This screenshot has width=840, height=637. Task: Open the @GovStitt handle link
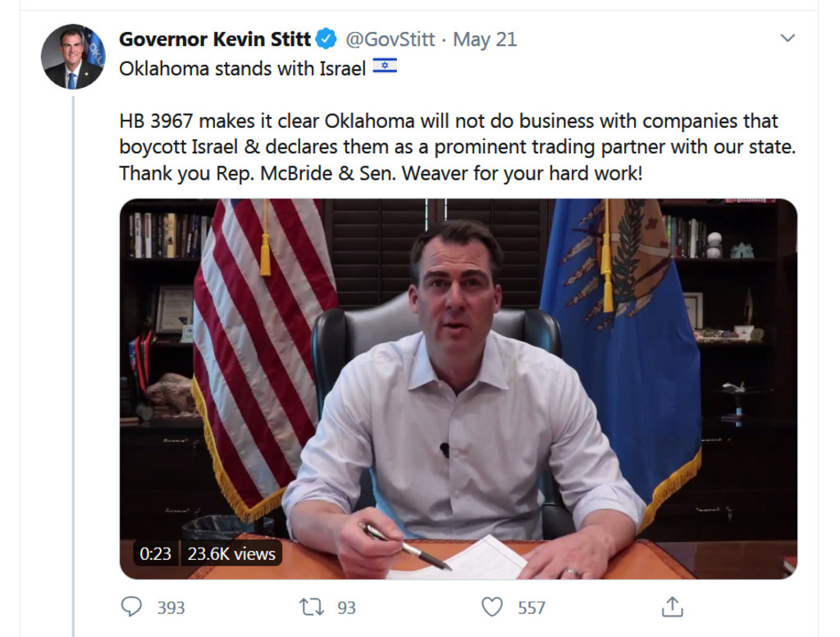pyautogui.click(x=390, y=39)
